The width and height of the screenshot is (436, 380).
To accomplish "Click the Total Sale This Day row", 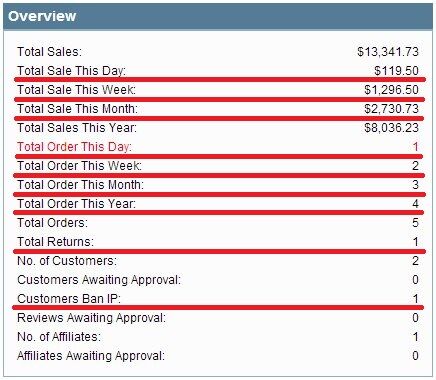I will pyautogui.click(x=218, y=71).
